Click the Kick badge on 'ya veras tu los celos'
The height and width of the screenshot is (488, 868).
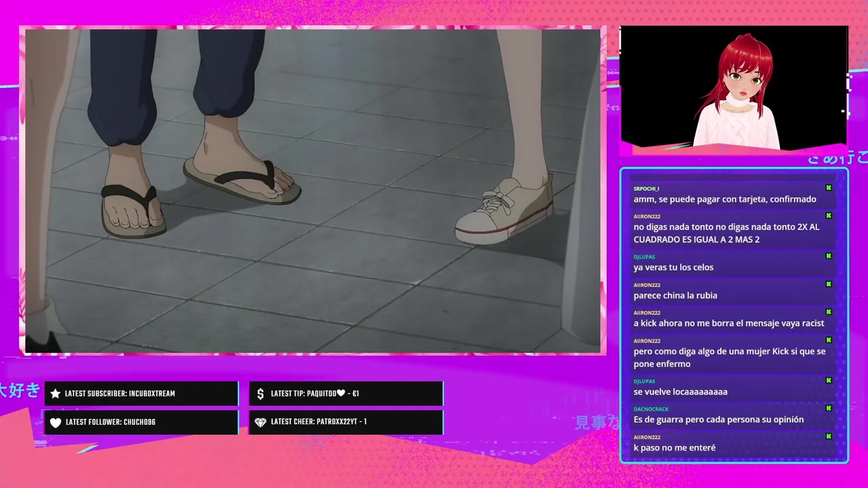tap(829, 256)
